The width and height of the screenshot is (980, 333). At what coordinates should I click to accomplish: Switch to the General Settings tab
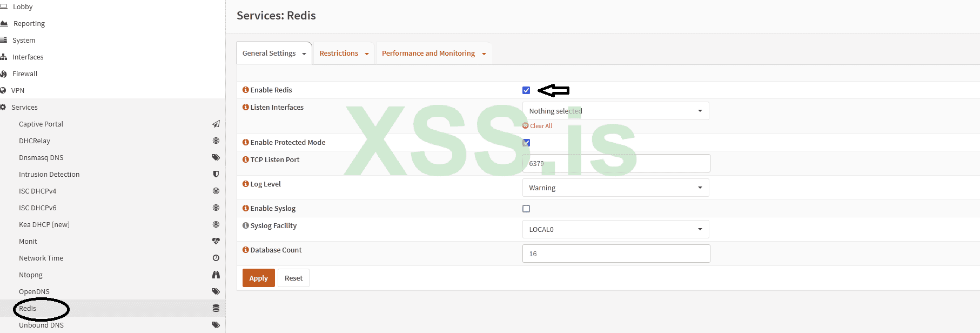tap(269, 53)
